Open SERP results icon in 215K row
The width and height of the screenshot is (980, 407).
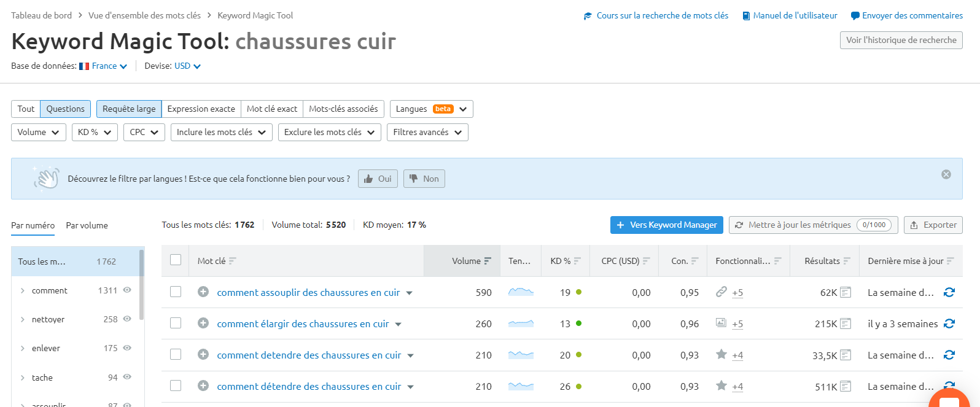846,324
